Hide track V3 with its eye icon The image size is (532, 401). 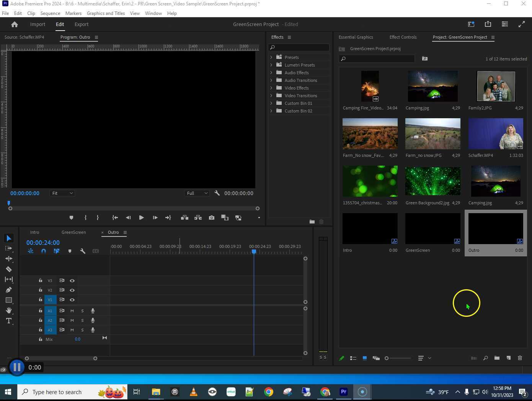(72, 280)
